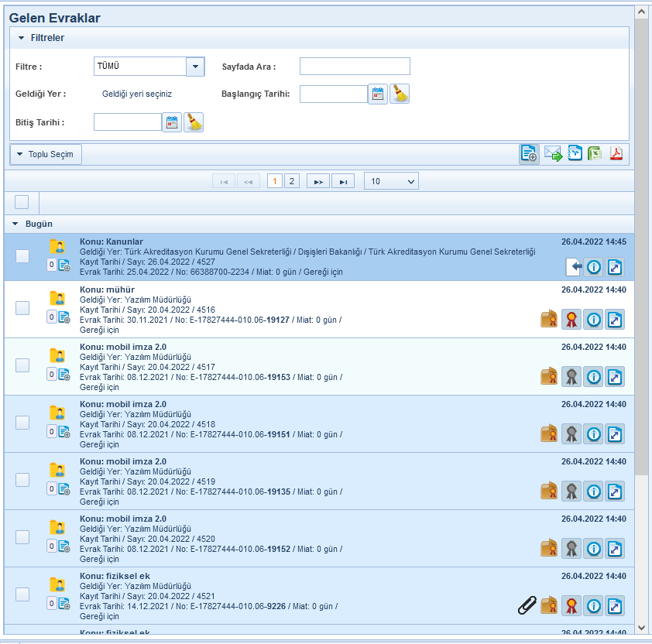The width and height of the screenshot is (652, 644).
Task: Clear Bitiş Tarihi with the broom icon
Action: coord(194,122)
